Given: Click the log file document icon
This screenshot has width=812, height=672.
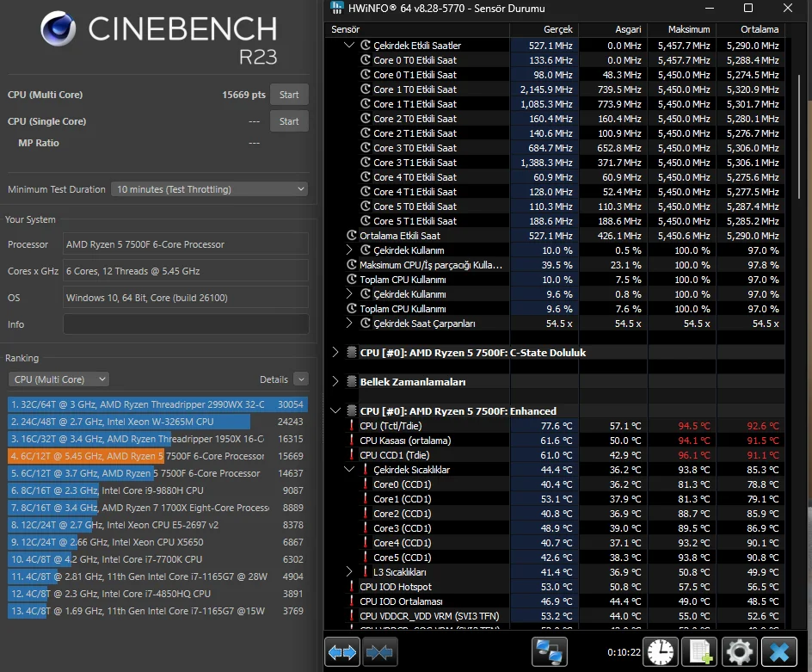Looking at the screenshot, I should 699,652.
